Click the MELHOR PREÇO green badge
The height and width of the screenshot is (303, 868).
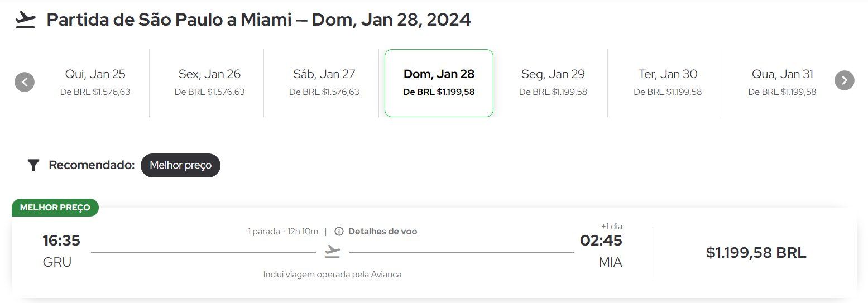(55, 208)
